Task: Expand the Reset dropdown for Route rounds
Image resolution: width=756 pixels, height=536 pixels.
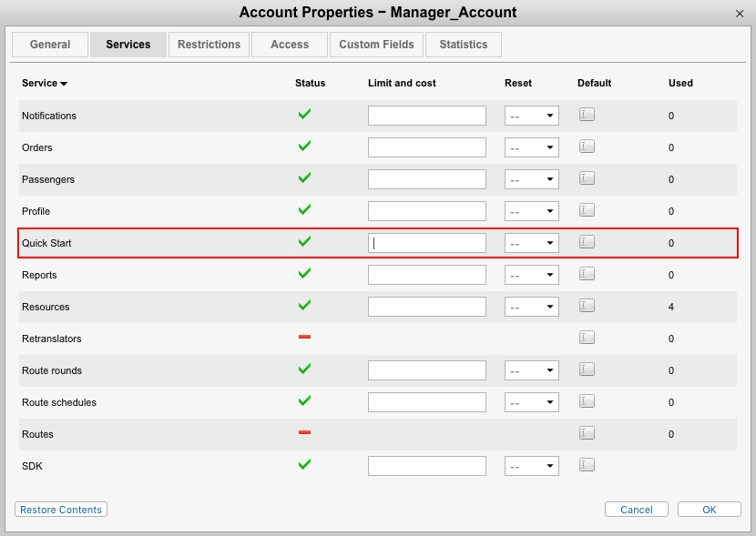Action: (532, 370)
